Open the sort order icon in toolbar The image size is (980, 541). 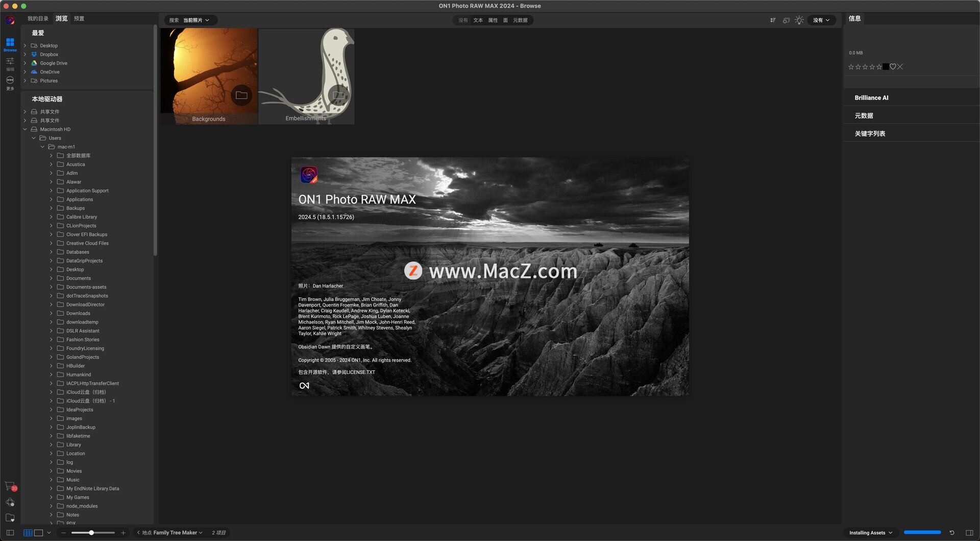point(773,20)
